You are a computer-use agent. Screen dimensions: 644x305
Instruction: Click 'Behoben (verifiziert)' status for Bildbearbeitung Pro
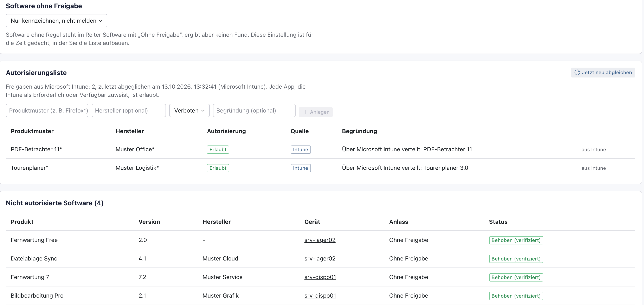pyautogui.click(x=516, y=296)
